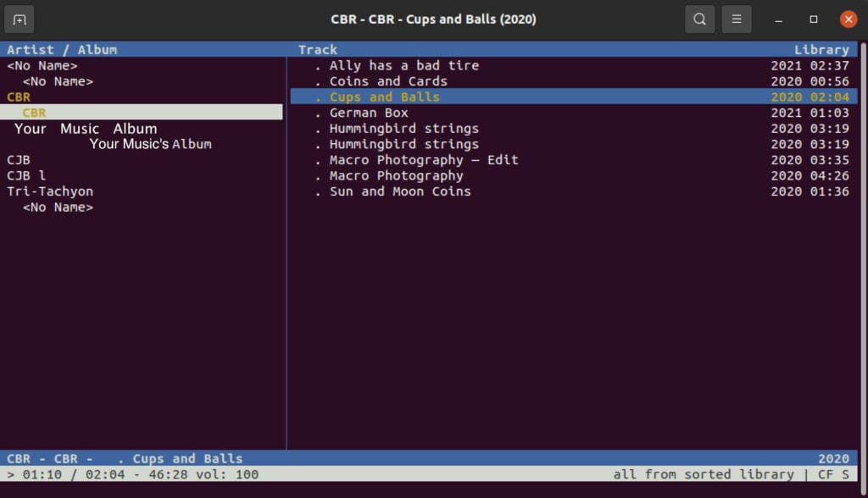Select the highlighted CBR album
This screenshot has height=498, width=868.
142,113
